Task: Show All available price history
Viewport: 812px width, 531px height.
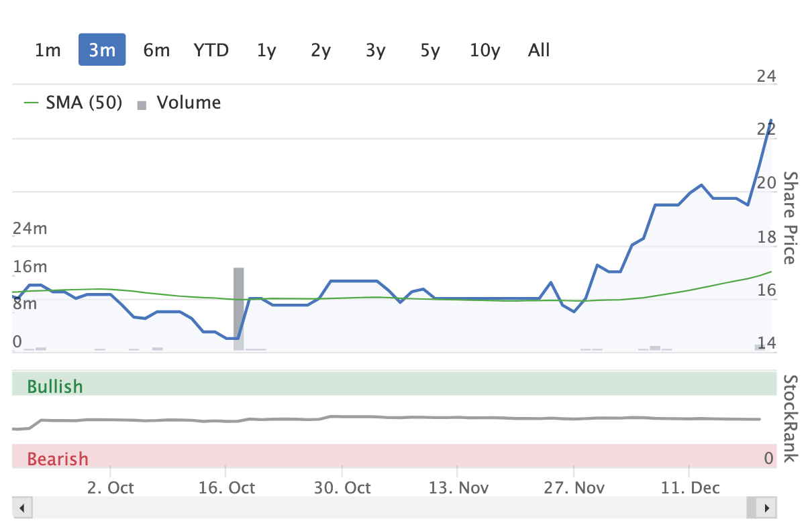Action: [539, 50]
